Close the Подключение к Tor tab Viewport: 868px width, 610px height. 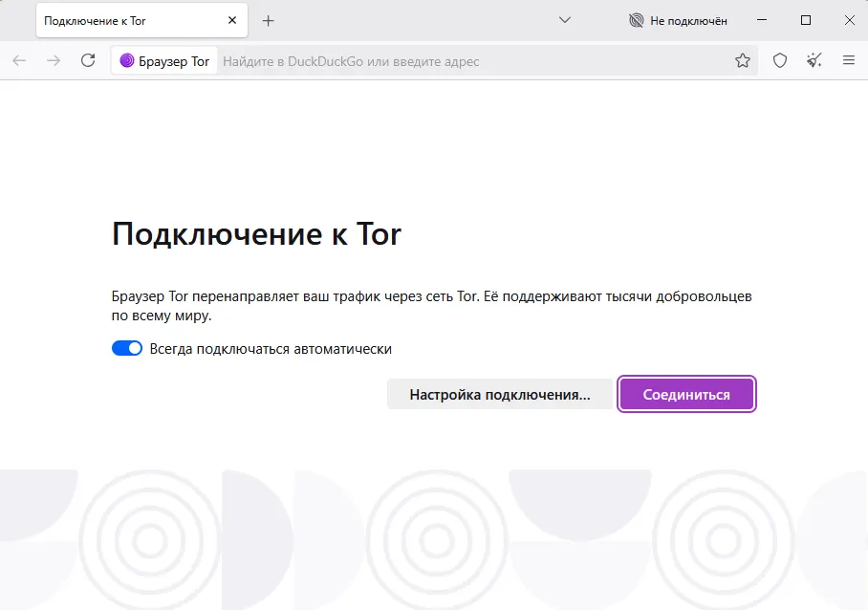(232, 19)
